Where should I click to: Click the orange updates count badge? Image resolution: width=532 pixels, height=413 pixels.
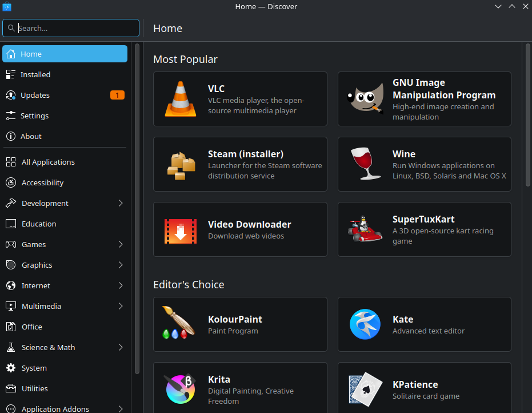117,95
